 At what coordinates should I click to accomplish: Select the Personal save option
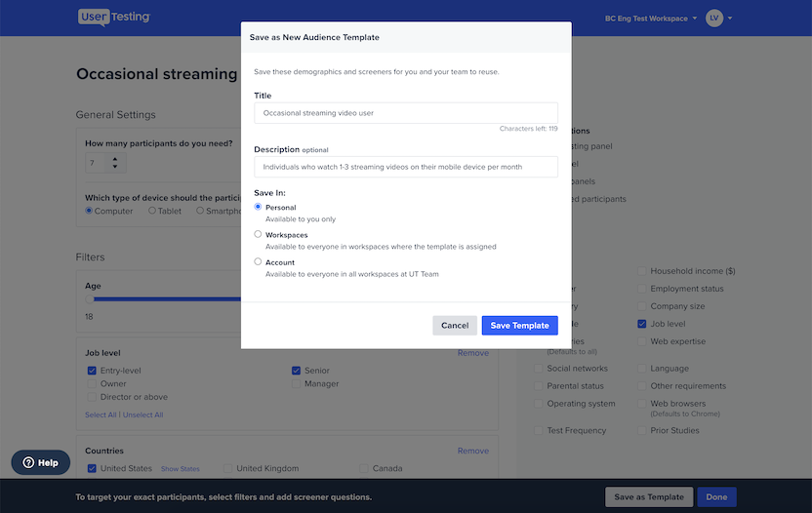pos(258,207)
